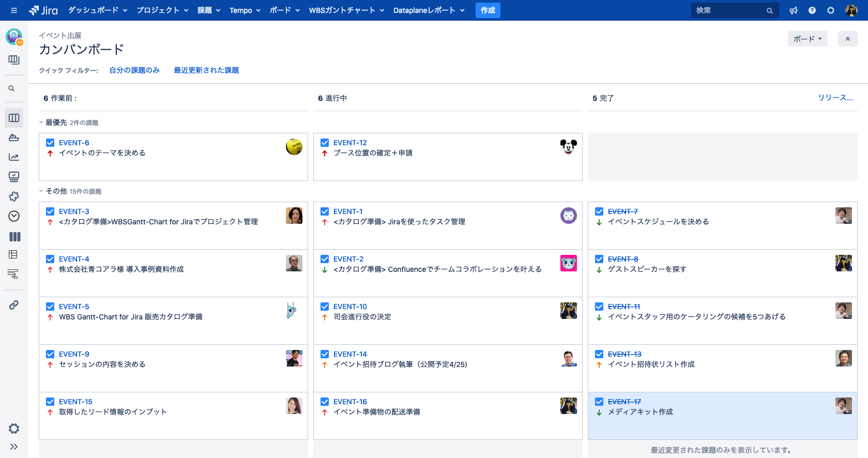Click the task type checkbox icon on EVENT-7
Viewport: 868px width, 458px height.
click(x=599, y=211)
